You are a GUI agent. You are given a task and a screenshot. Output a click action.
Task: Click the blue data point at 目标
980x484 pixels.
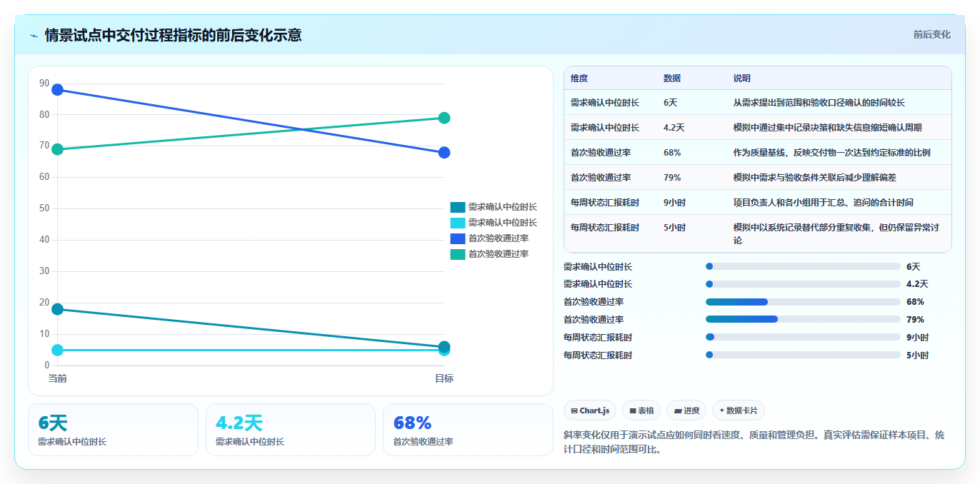(x=444, y=153)
